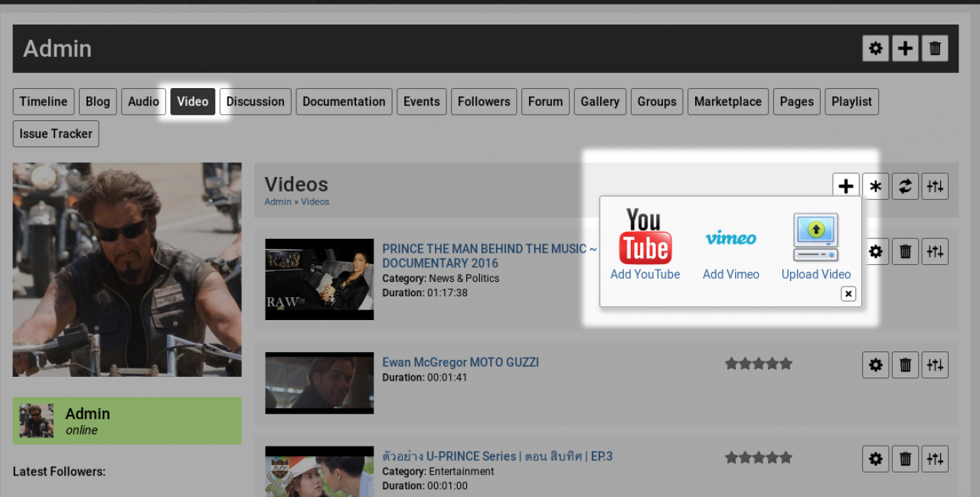Close the add video popup
The height and width of the screenshot is (497, 980).
tap(848, 293)
